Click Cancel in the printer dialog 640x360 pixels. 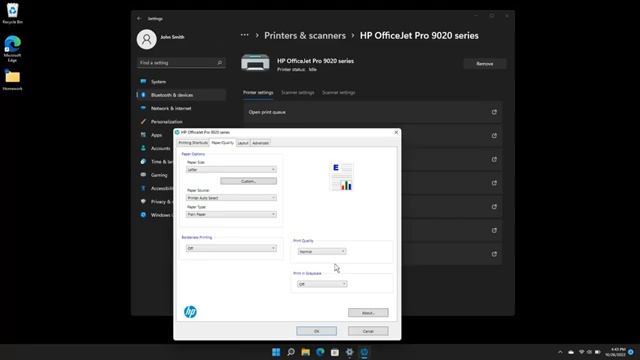click(x=368, y=331)
